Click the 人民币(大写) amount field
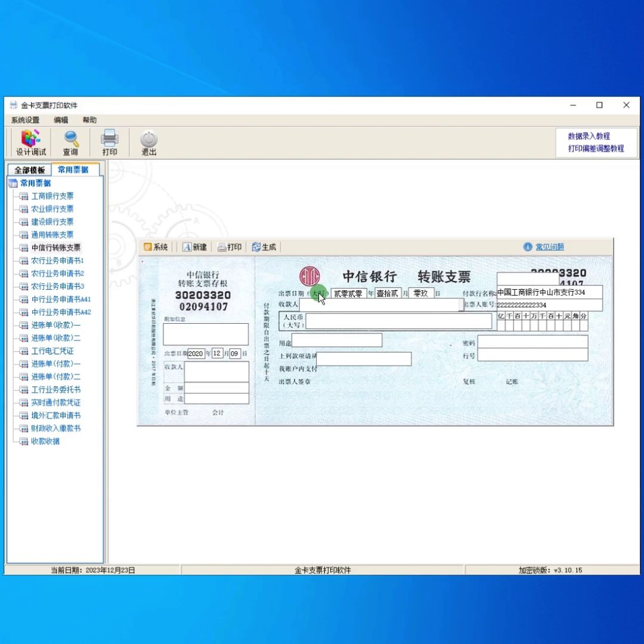The width and height of the screenshot is (644, 644). click(x=398, y=321)
